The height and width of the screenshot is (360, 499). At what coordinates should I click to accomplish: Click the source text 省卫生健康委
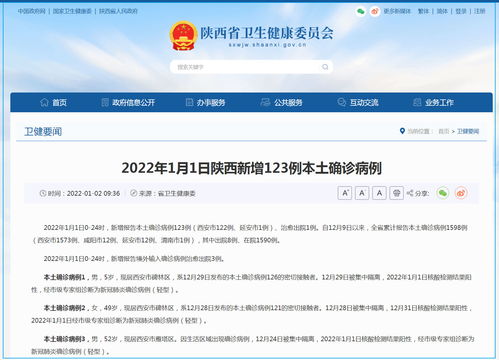point(177,193)
